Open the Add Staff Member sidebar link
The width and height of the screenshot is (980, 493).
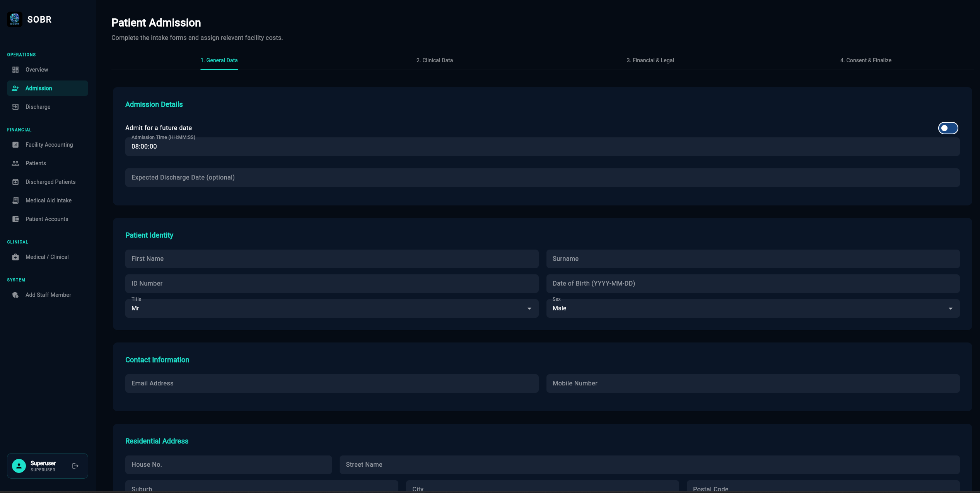(48, 295)
